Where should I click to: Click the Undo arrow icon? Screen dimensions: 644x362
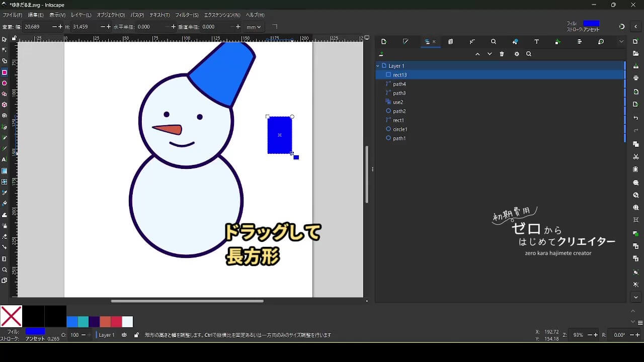point(636,118)
